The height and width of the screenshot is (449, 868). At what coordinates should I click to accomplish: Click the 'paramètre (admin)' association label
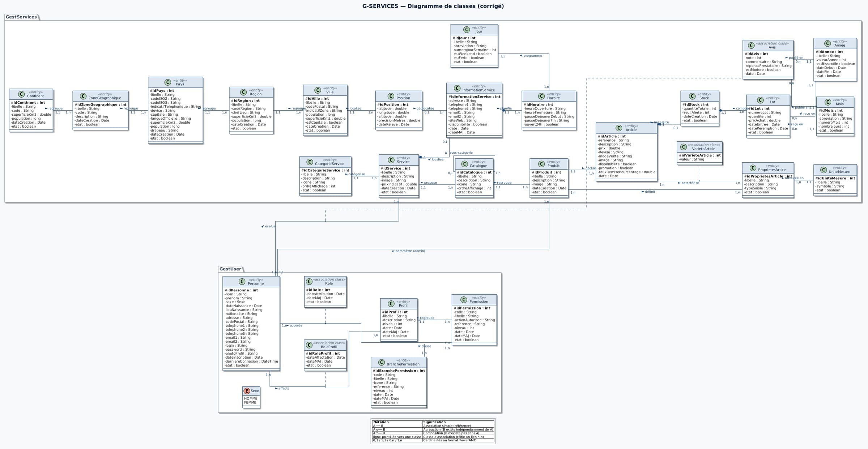coord(410,251)
